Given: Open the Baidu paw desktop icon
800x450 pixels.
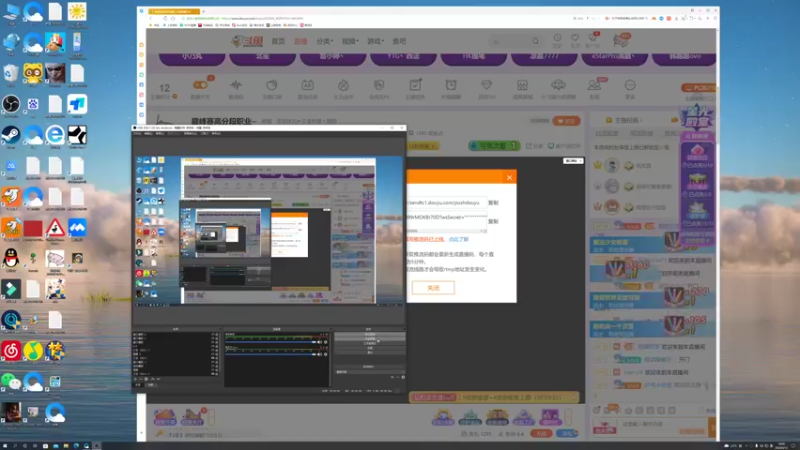Looking at the screenshot, I should pos(33,105).
